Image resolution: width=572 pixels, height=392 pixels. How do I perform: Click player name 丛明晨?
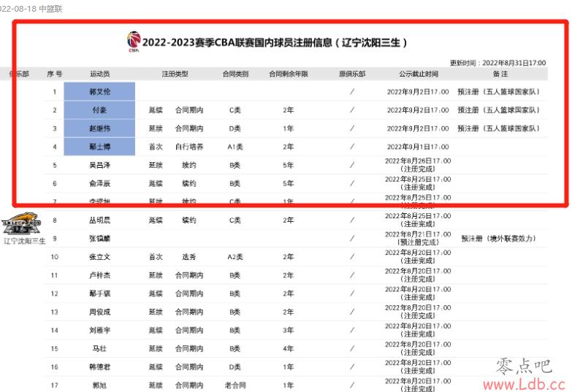coord(99,220)
